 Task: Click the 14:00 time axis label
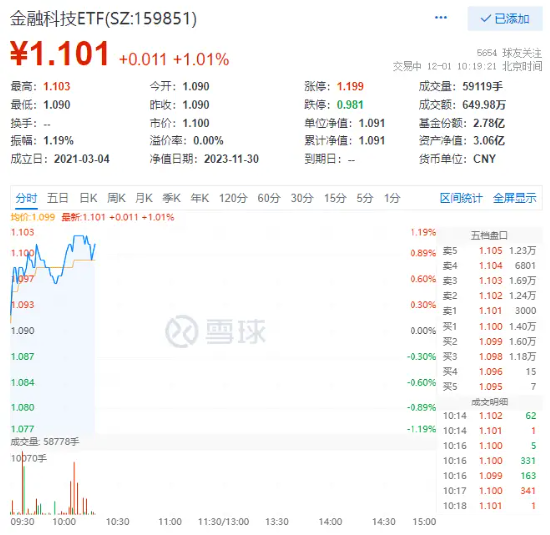click(x=330, y=522)
